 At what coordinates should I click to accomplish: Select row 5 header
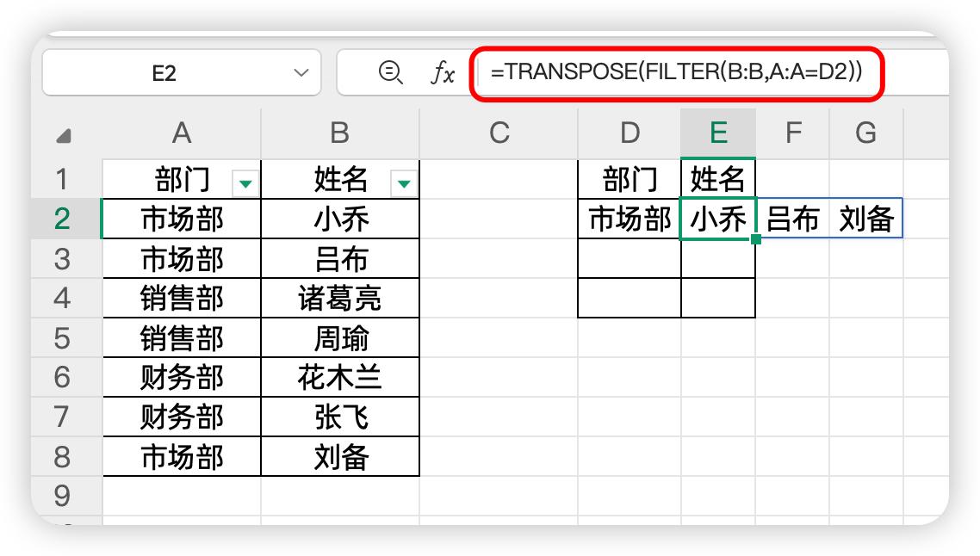tap(62, 337)
